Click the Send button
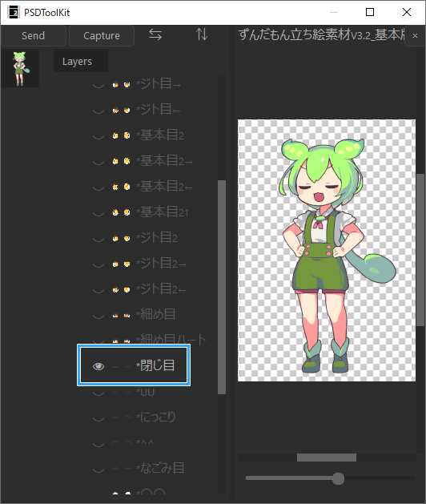This screenshot has height=504, width=426. coord(34,36)
